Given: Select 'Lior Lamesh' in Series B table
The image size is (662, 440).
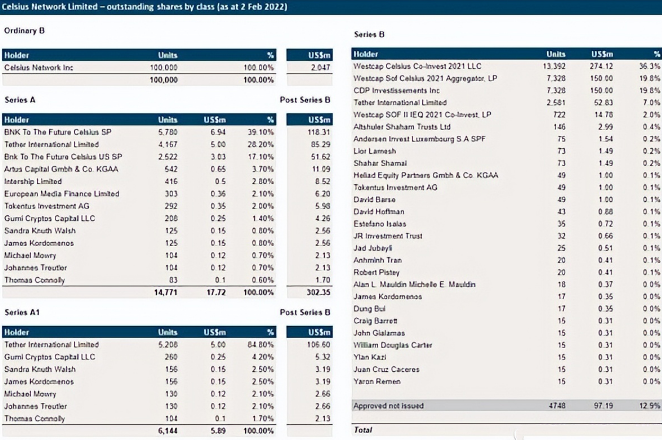Looking at the screenshot, I should 374,151.
